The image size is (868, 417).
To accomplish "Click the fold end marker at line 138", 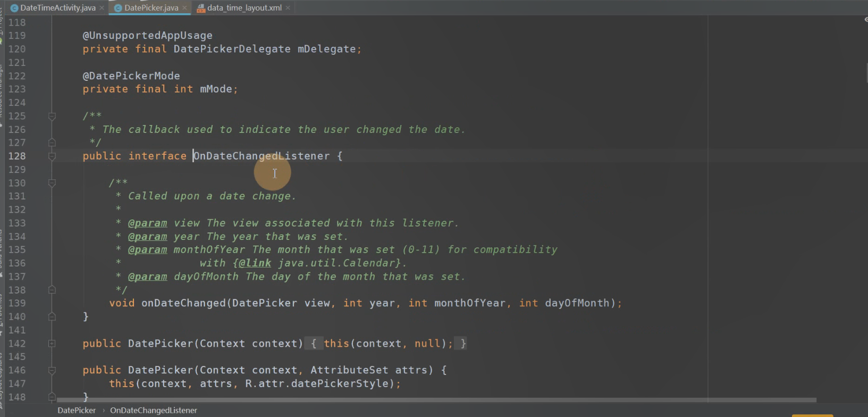I will (x=52, y=290).
